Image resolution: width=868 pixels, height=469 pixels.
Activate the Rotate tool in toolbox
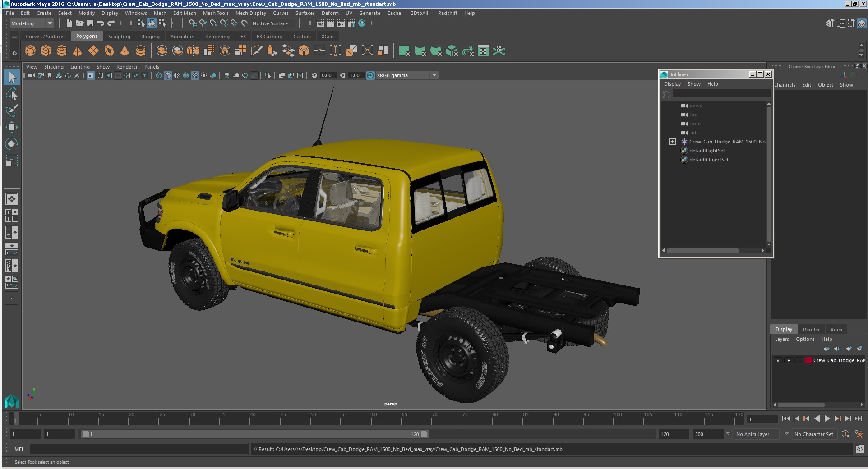point(12,144)
